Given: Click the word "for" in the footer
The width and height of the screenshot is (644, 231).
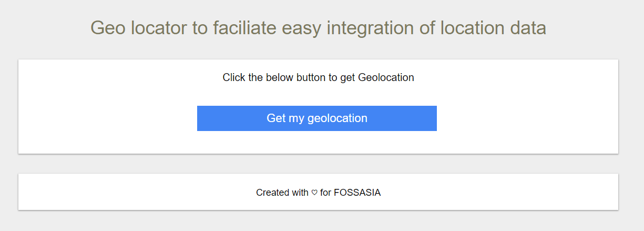Looking at the screenshot, I should pos(325,193).
